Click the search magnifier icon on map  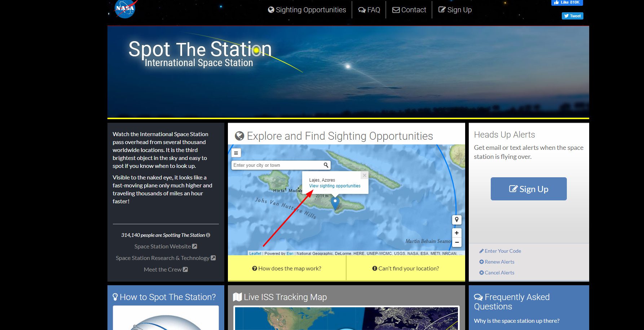pos(326,165)
